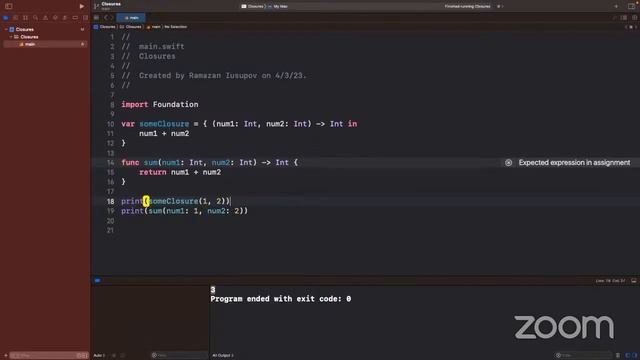Click return num1 + num2 line
This screenshot has width=640, height=360.
point(180,172)
